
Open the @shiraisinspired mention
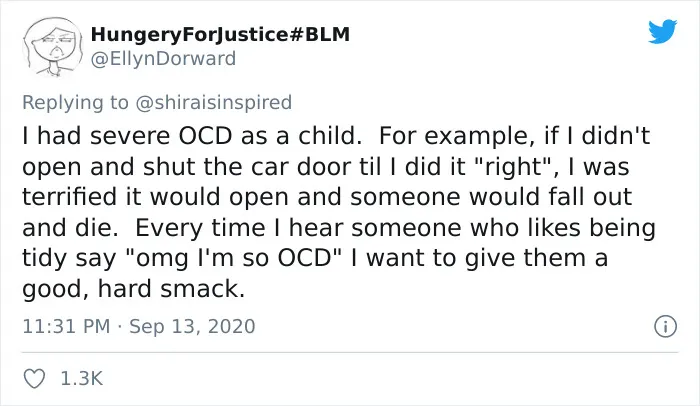pos(213,102)
